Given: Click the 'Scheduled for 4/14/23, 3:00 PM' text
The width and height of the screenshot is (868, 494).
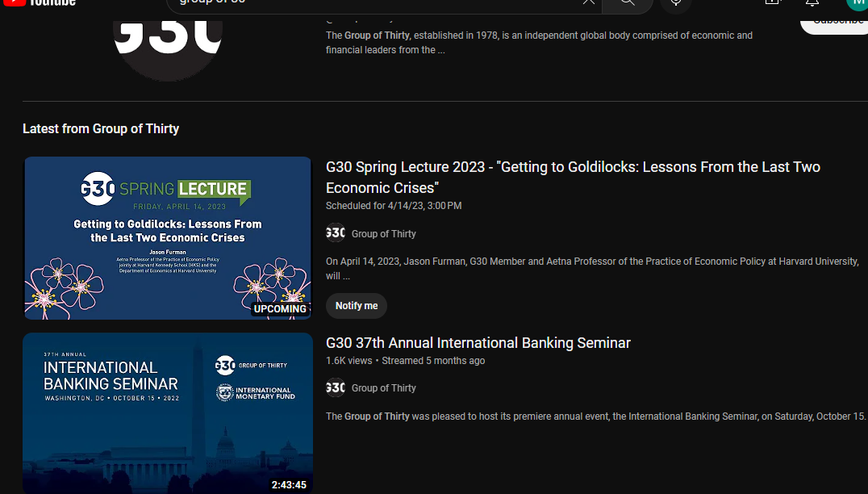Looking at the screenshot, I should coord(394,206).
